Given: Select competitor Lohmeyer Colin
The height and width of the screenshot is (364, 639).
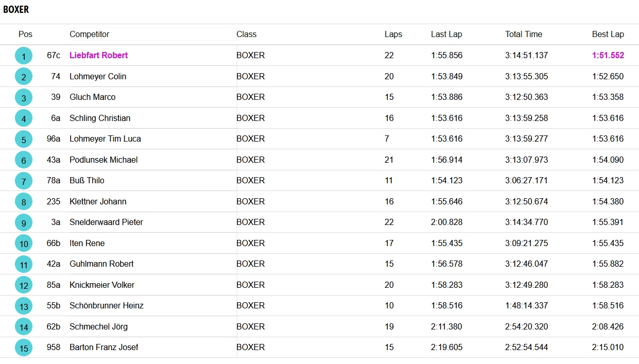Looking at the screenshot, I should click(x=98, y=77).
